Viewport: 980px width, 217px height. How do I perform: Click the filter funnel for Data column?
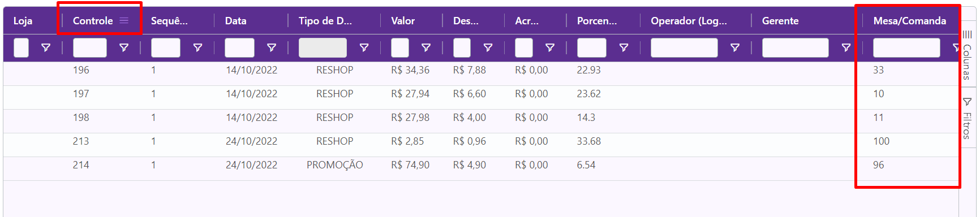click(272, 47)
